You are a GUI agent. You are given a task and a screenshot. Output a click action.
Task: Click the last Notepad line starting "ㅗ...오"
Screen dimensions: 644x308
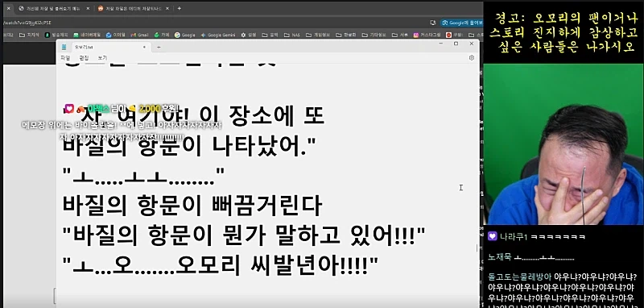[x=220, y=264]
